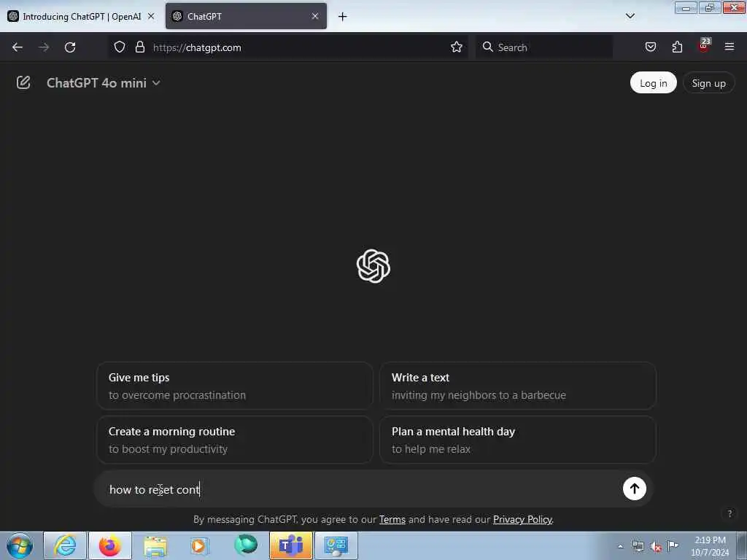Open the Pocket save icon
747x560 pixels.
(650, 47)
